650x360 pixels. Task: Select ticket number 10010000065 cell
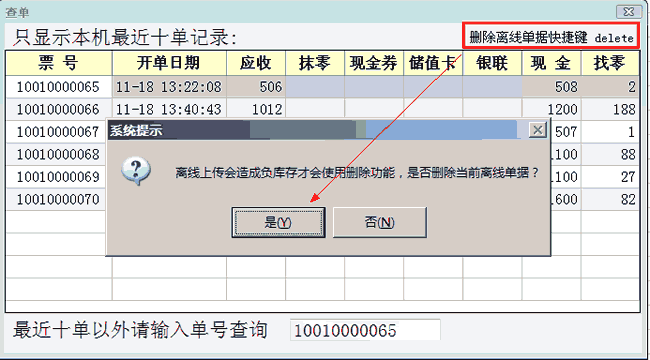pos(58,87)
